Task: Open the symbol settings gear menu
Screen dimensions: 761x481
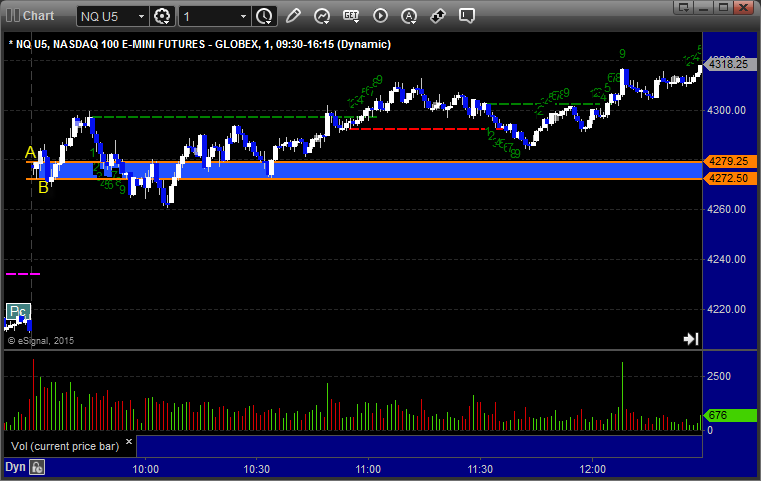Action: pyautogui.click(x=162, y=16)
